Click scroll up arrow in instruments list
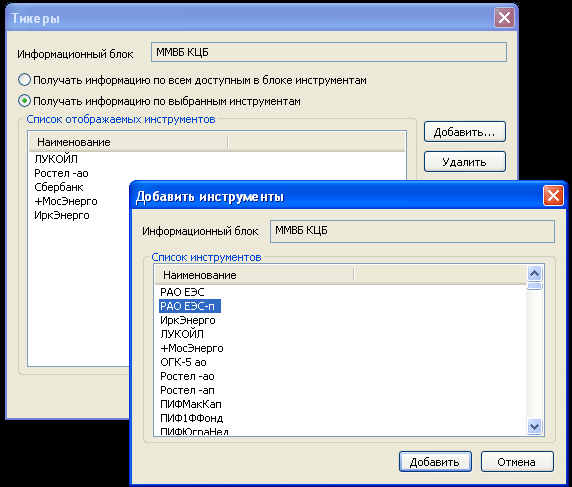Image resolution: width=572 pixels, height=487 pixels. 534,273
